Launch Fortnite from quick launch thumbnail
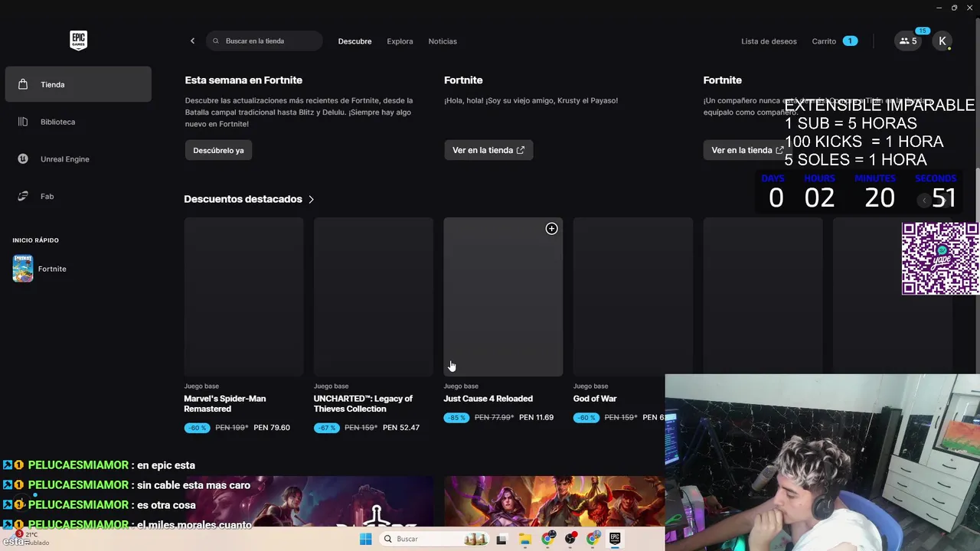980x551 pixels. 23,269
